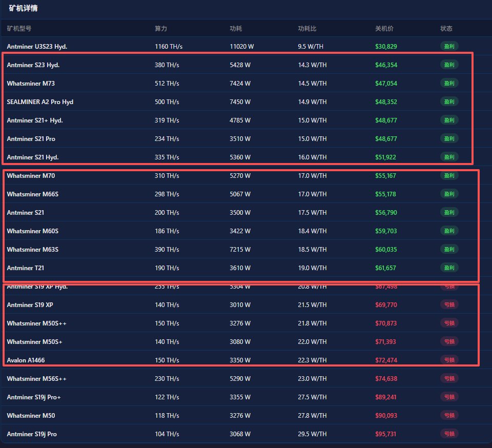Click the 盈利 badge in Antminer S21 row

(x=449, y=212)
